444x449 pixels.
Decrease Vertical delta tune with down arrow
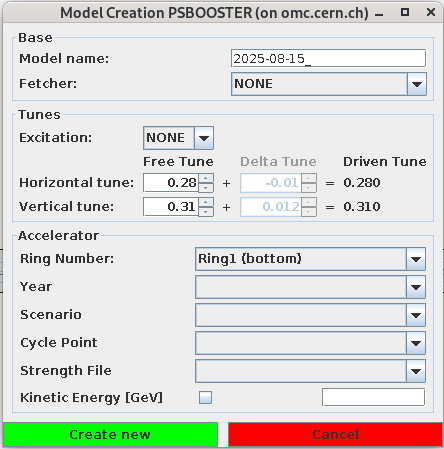309,211
